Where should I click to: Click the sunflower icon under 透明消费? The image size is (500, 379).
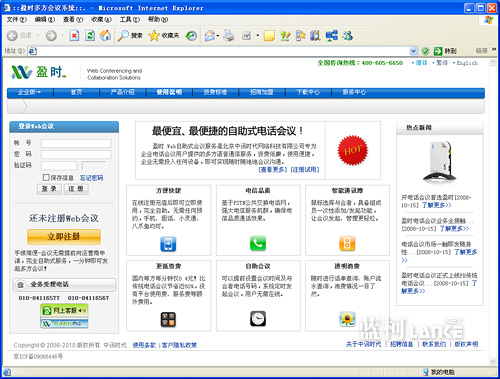click(x=347, y=319)
